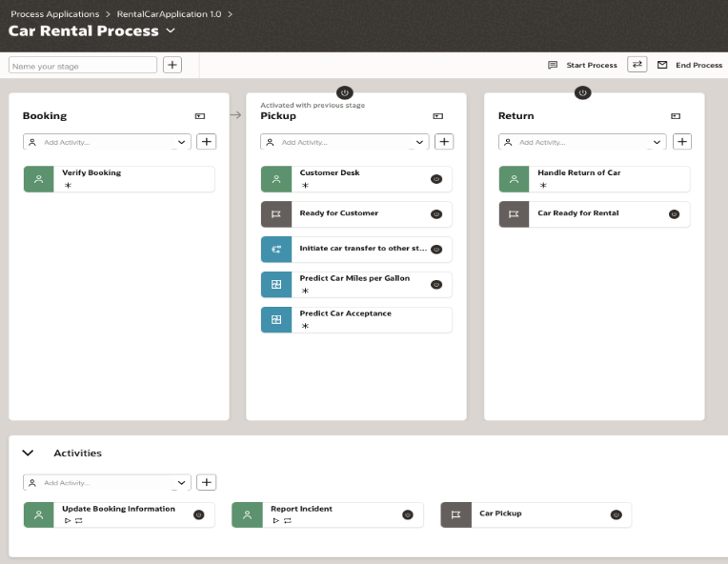Click Car Ready for Rental flag icon
728x564 pixels.
tap(514, 214)
